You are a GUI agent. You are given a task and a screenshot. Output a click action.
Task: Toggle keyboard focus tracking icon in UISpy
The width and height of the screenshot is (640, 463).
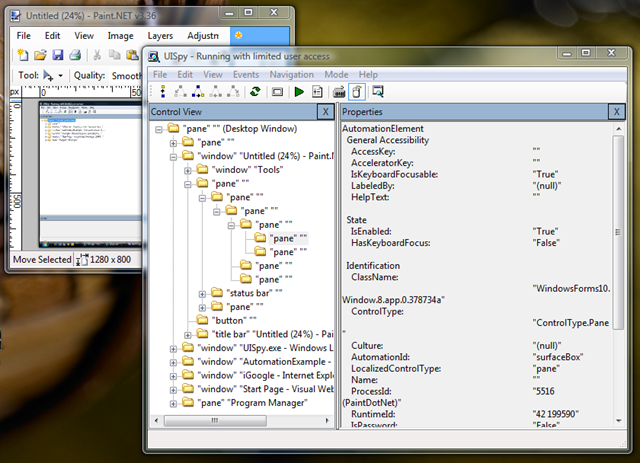pos(339,92)
